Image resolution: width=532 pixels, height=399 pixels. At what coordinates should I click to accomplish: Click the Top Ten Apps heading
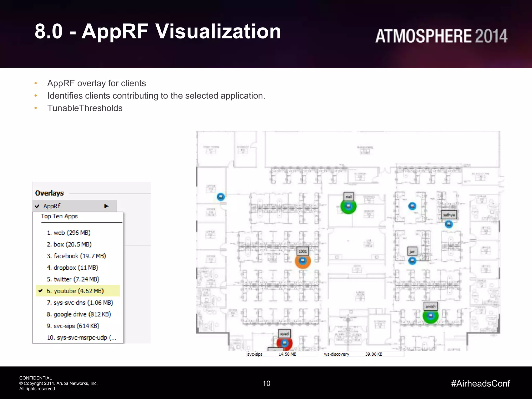point(59,216)
